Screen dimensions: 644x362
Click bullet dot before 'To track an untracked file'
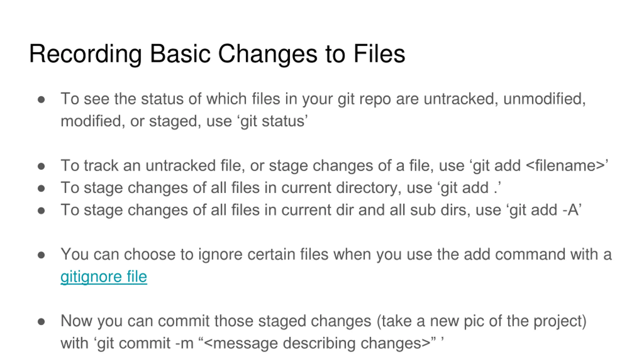(41, 166)
